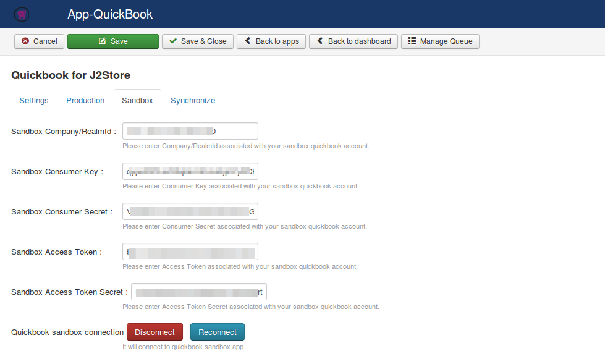Image resolution: width=605 pixels, height=364 pixels.
Task: Click the App-QuickBook header title
Action: click(110, 14)
